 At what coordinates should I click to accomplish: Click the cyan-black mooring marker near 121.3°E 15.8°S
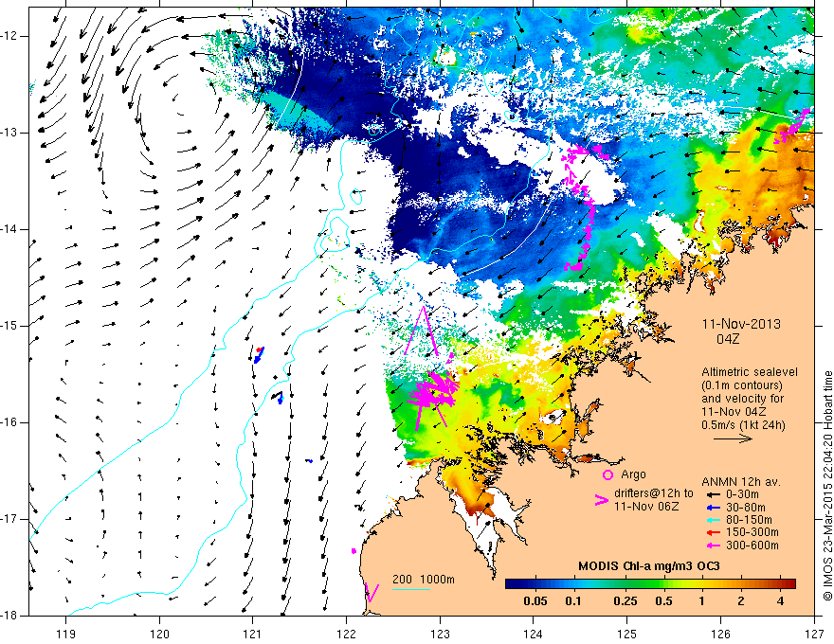(278, 398)
